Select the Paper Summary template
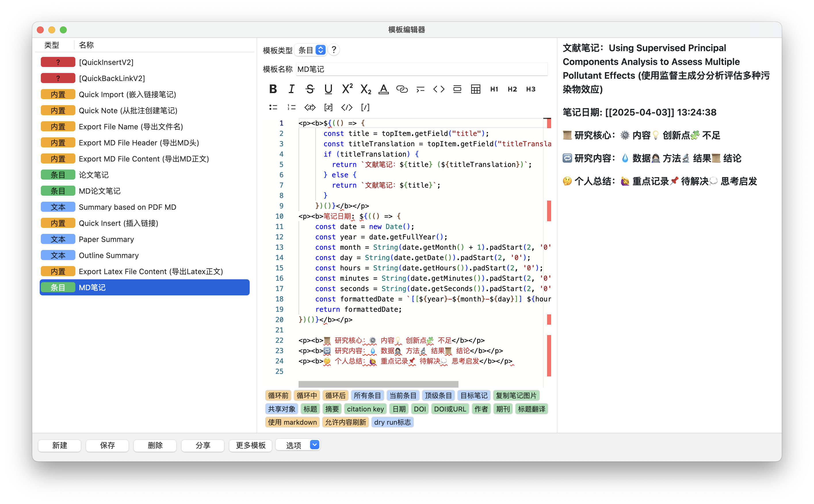Screen dimensions: 814x504 pos(106,239)
